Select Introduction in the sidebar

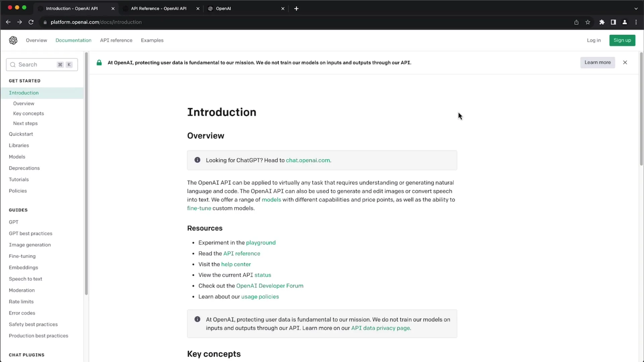42,93
